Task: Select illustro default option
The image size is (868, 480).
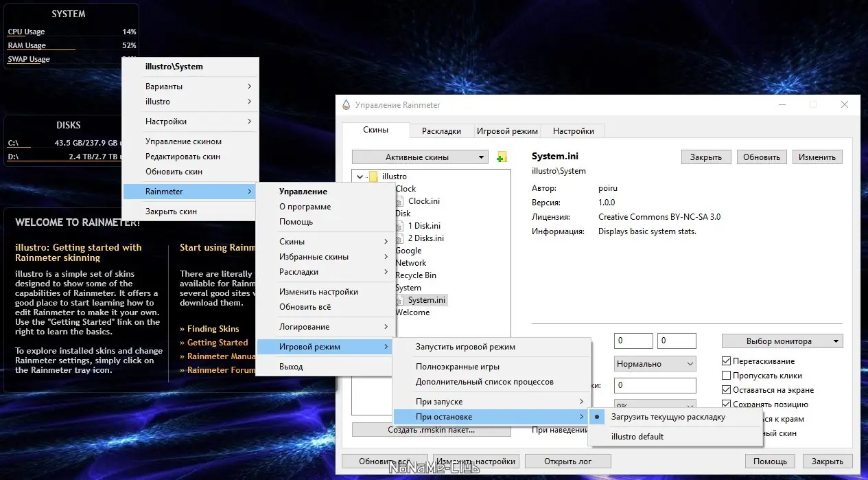Action: point(675,437)
